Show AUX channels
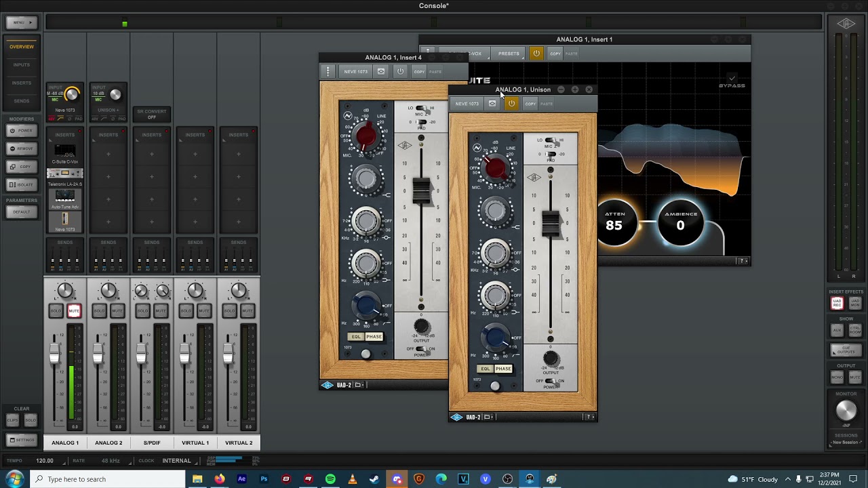Screen dimensions: 868x488 (x=837, y=330)
